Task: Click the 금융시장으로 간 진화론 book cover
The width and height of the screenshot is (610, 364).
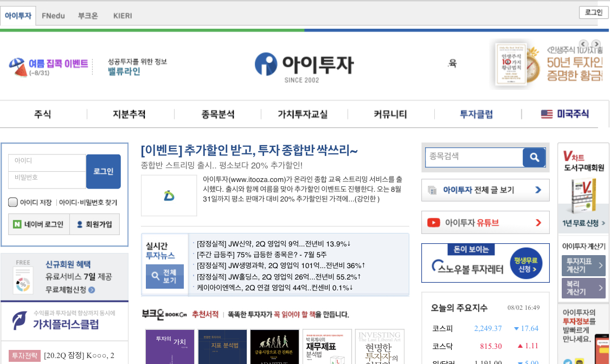Action: (275, 347)
